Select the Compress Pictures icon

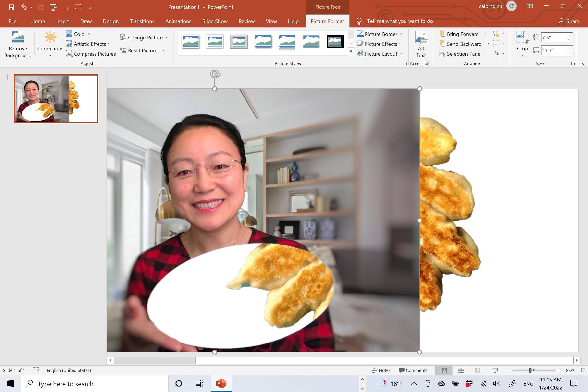[x=69, y=54]
